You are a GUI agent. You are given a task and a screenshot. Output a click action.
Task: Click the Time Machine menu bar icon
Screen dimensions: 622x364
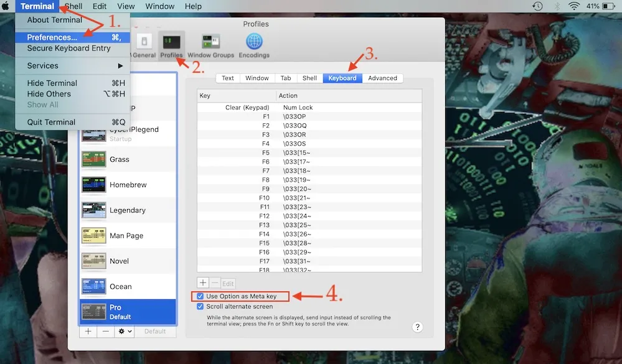pyautogui.click(x=537, y=6)
